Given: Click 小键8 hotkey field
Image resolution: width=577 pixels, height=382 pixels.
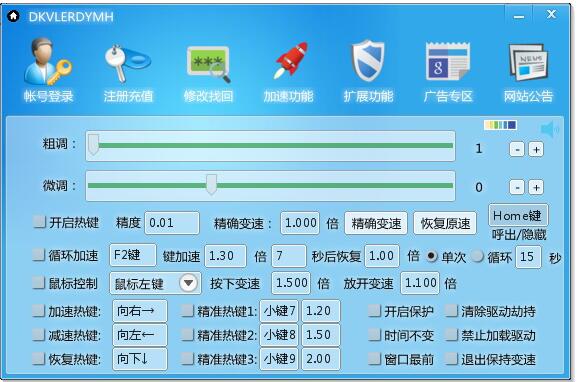Looking at the screenshot, I should pyautogui.click(x=280, y=335).
